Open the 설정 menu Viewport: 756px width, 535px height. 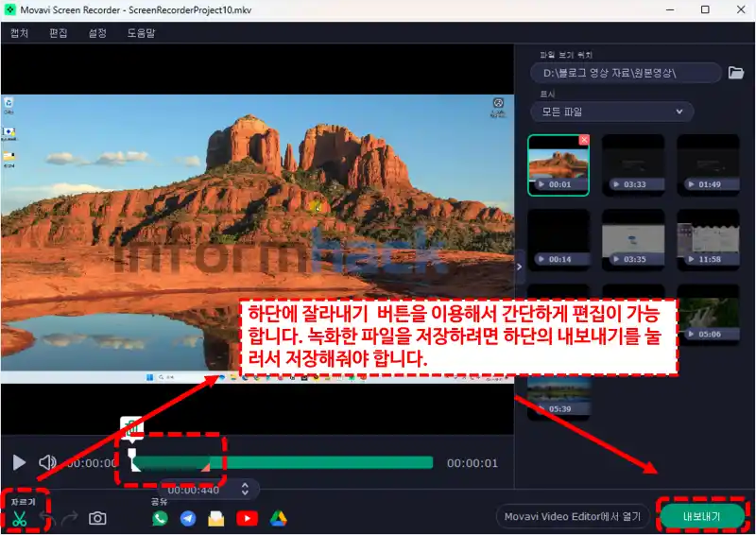click(97, 33)
